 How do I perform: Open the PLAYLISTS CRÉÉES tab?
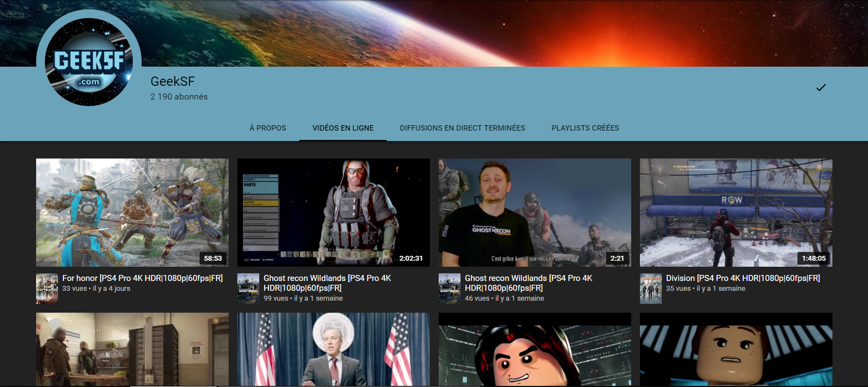(585, 128)
